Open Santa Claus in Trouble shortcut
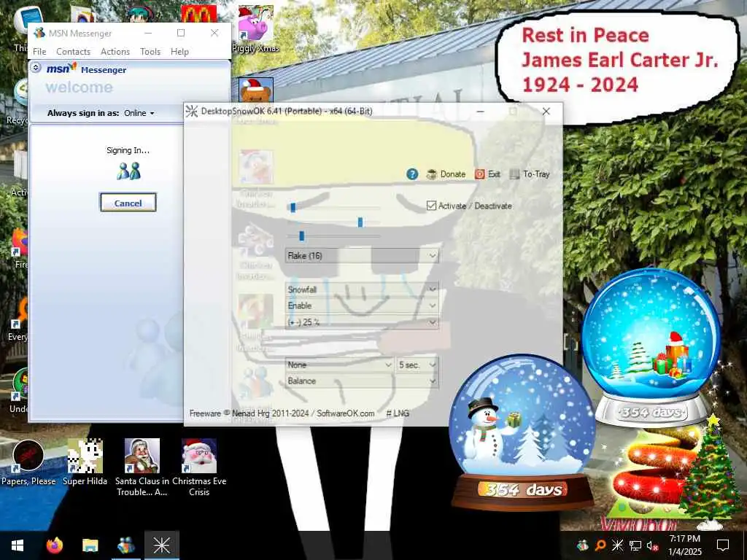This screenshot has width=747, height=560. pos(142,467)
